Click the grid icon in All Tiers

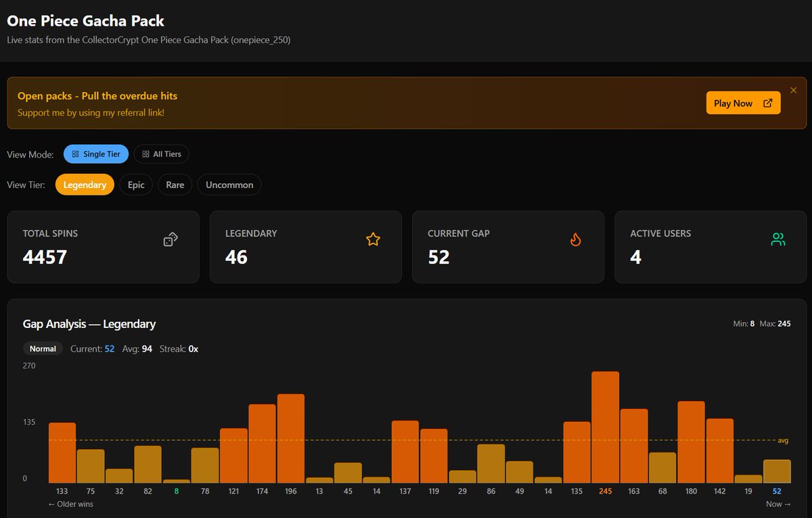(145, 154)
